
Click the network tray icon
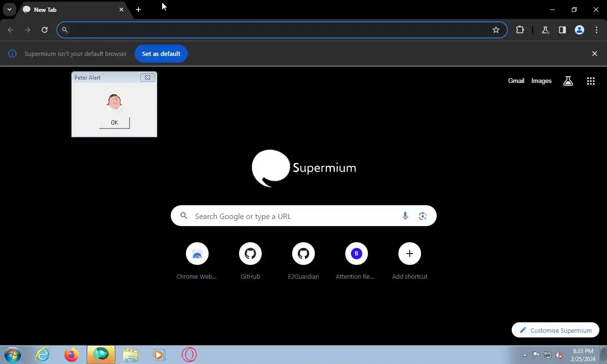tap(548, 355)
